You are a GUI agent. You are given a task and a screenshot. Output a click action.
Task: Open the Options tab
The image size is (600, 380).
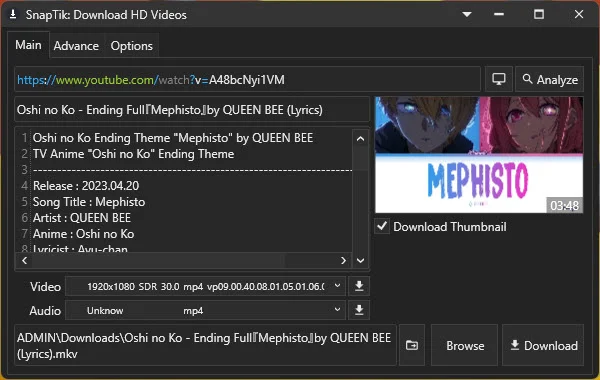132,46
